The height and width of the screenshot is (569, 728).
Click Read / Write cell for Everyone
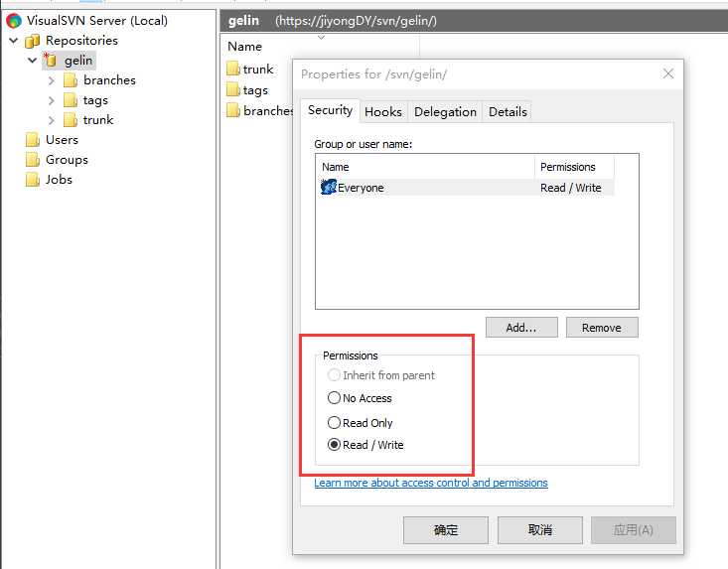(x=571, y=188)
